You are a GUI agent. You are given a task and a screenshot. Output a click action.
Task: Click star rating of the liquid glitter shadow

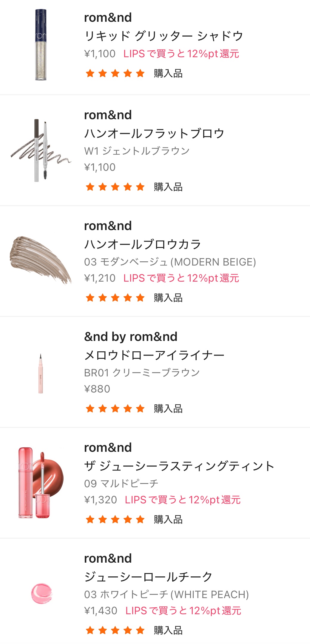tap(115, 73)
